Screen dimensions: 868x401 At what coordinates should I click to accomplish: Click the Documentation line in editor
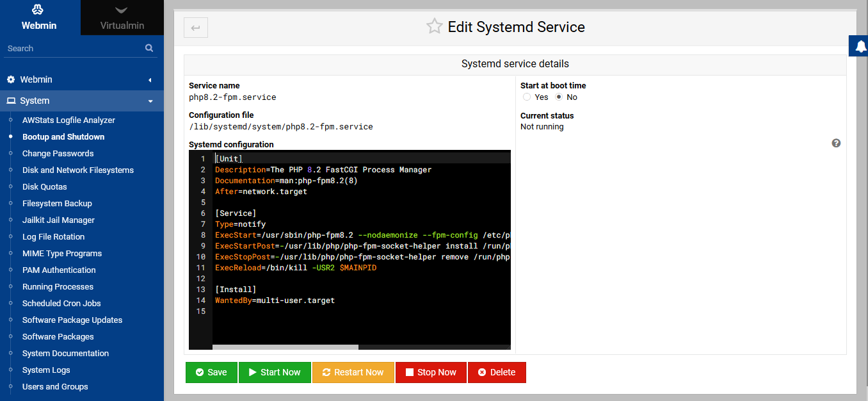(x=286, y=181)
